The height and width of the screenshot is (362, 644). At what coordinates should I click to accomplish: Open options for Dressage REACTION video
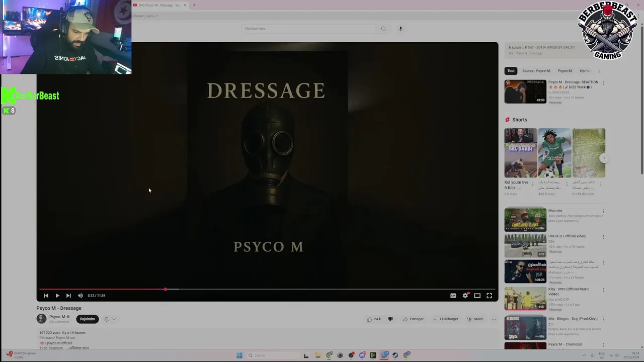coord(603,83)
